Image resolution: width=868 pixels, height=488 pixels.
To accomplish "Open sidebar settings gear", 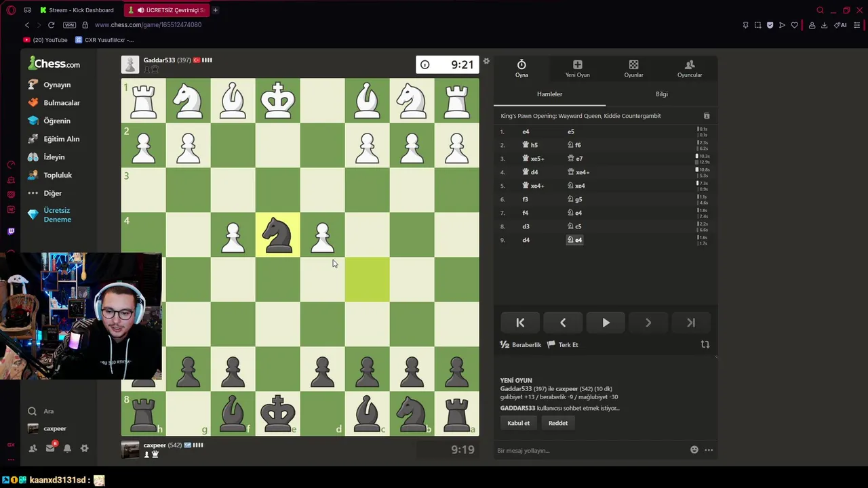I will (84, 448).
